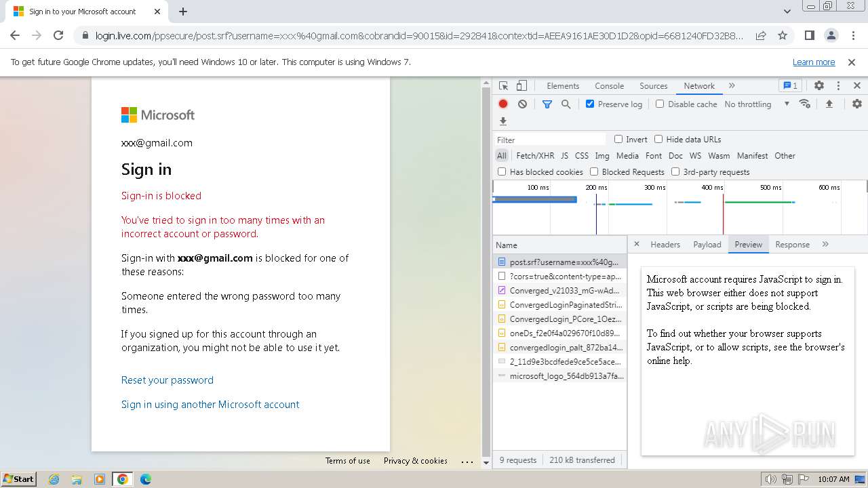Screen dimensions: 868x488
Task: Open Terms of use footer link
Action: [x=348, y=460]
